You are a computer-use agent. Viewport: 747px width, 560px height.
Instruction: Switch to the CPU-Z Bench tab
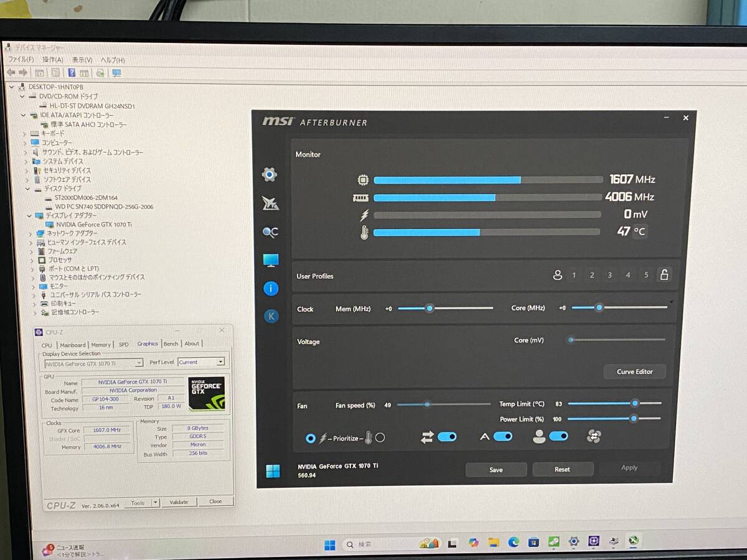click(x=171, y=343)
